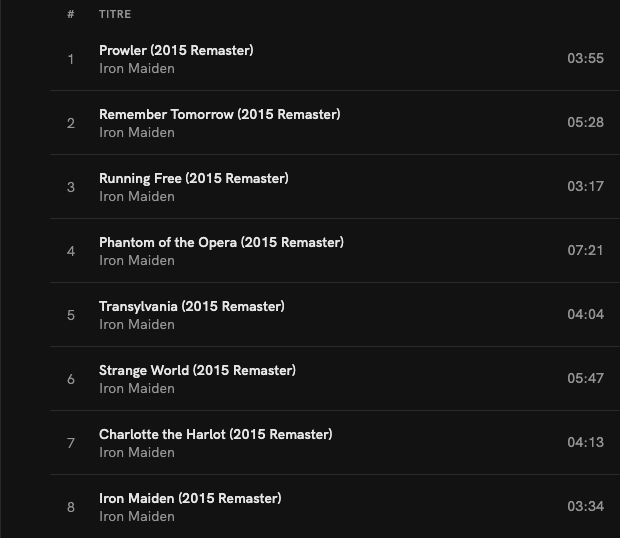Open artist link under Charlotte the Harlot

pos(137,453)
